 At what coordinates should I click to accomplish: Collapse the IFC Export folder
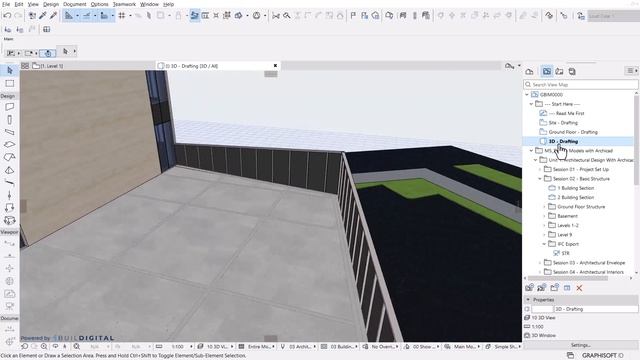pos(544,244)
